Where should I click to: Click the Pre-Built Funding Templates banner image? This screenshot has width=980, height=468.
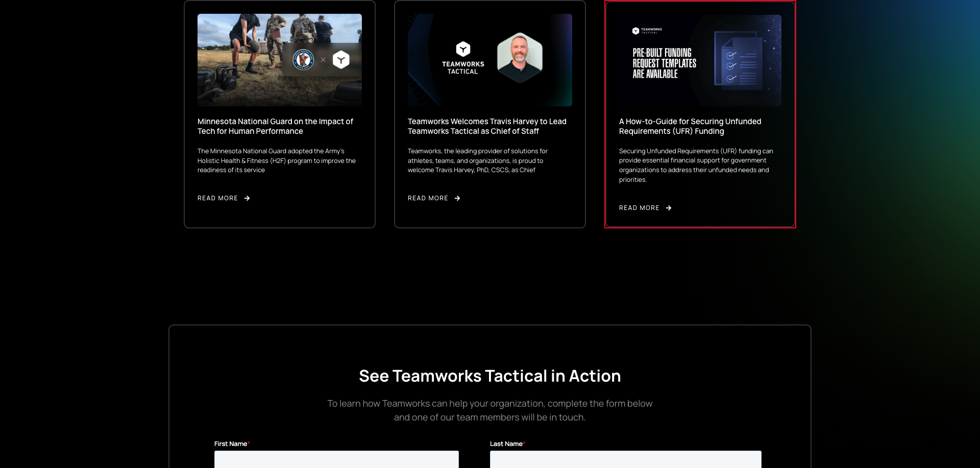[x=699, y=60]
